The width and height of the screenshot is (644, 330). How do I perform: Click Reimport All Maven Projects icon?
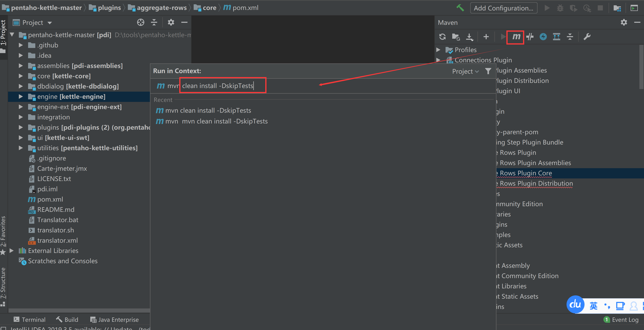[x=442, y=37]
